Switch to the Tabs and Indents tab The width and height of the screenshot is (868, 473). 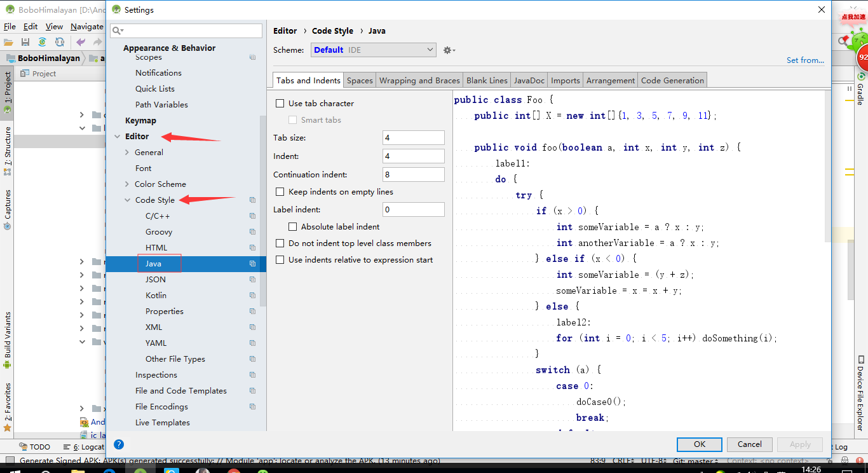coord(308,81)
